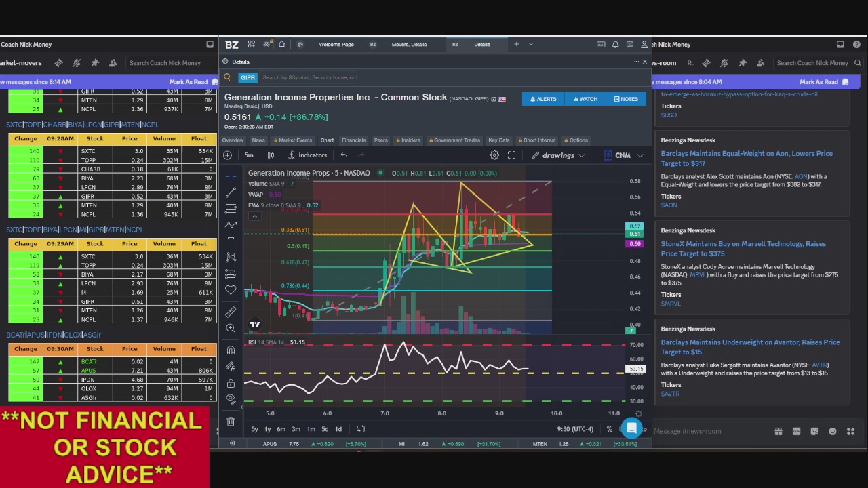Toggle hide all drawings eye icon
Image resolution: width=868 pixels, height=488 pixels.
pyautogui.click(x=231, y=398)
